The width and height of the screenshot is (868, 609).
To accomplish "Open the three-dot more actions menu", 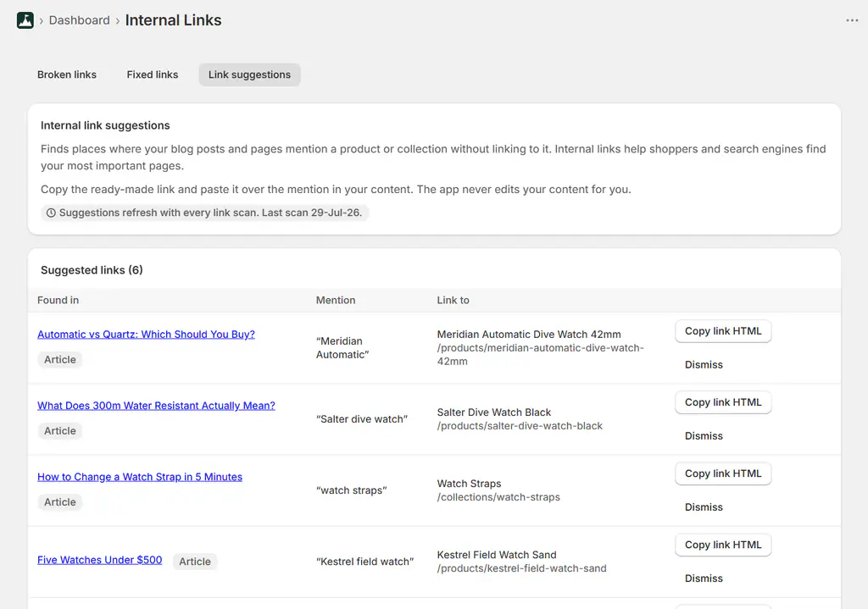I will click(x=852, y=20).
